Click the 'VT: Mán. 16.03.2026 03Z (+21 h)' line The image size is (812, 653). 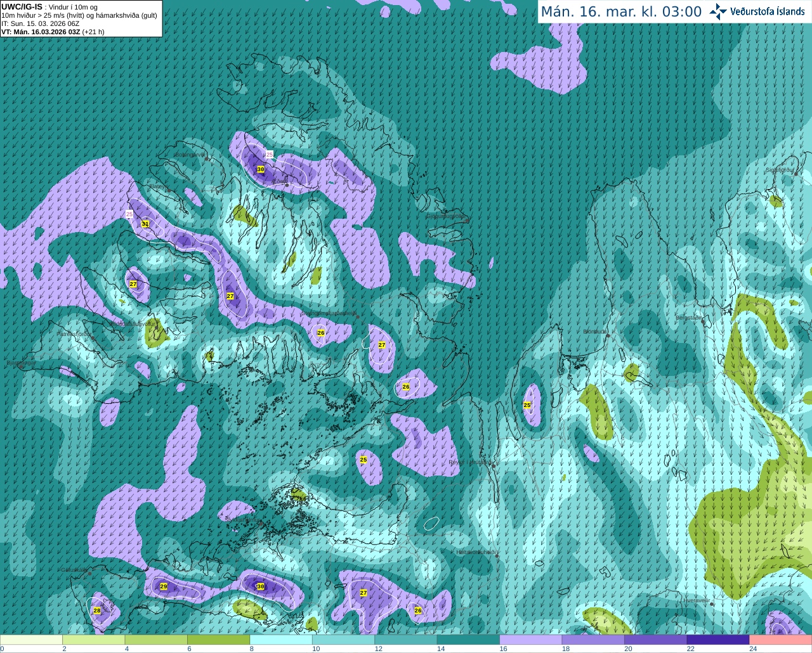tap(53, 32)
